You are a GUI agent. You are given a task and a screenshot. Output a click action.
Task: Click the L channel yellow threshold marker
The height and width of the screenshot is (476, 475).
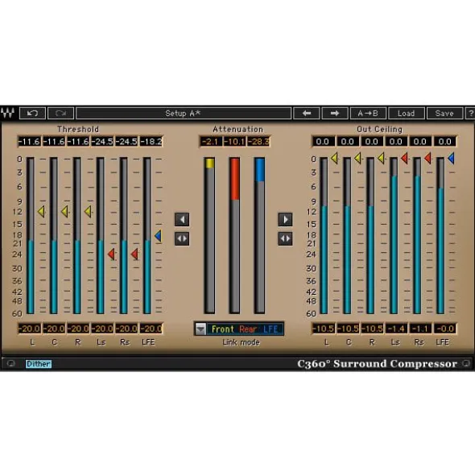[x=41, y=211]
